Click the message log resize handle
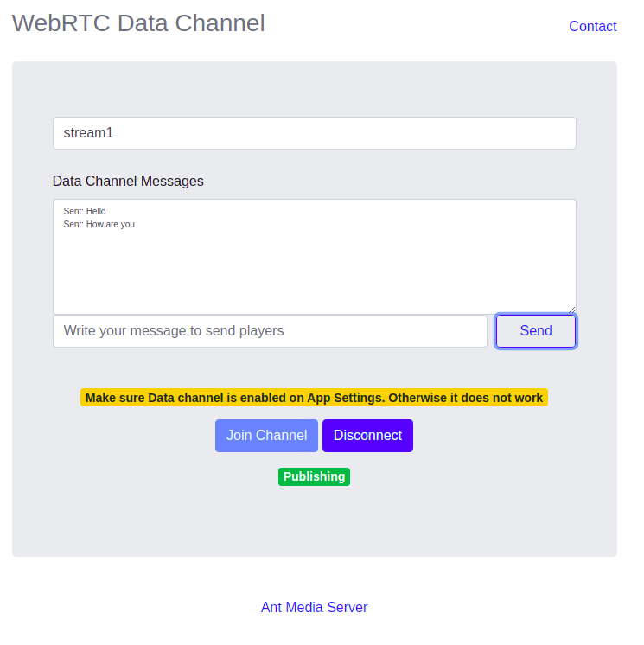Screen dimensions: 644x645 click(571, 310)
